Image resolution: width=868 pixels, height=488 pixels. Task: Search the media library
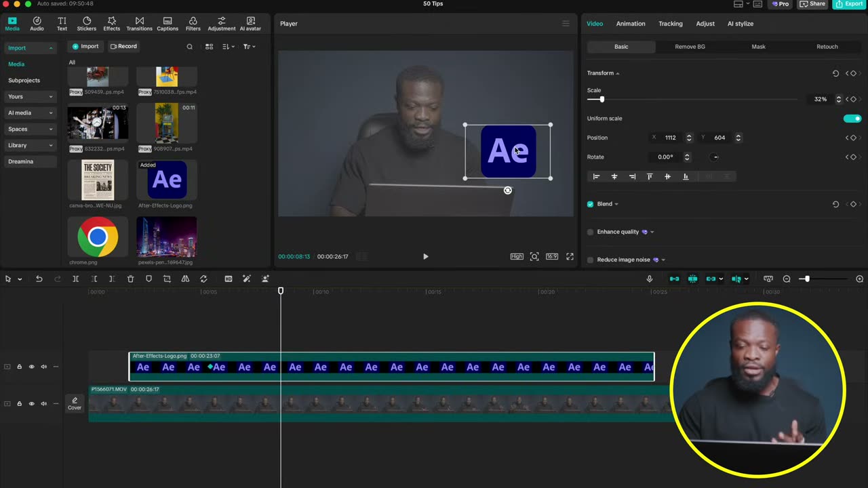pos(189,47)
